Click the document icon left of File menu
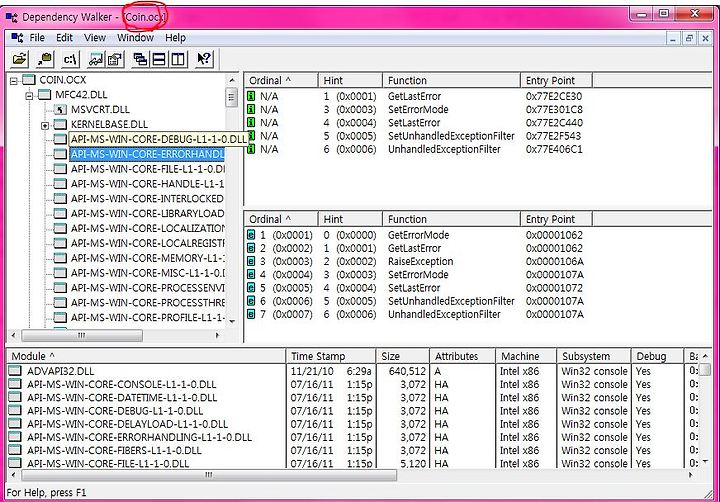 (17, 38)
